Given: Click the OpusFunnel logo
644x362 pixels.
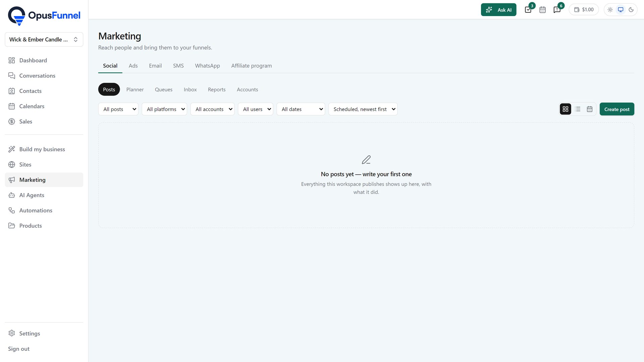Looking at the screenshot, I should [44, 16].
